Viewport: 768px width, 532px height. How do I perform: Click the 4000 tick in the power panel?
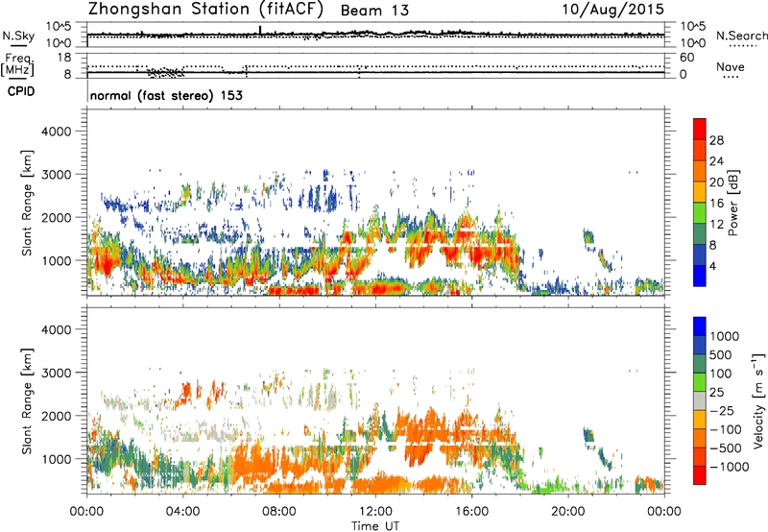pos(56,132)
